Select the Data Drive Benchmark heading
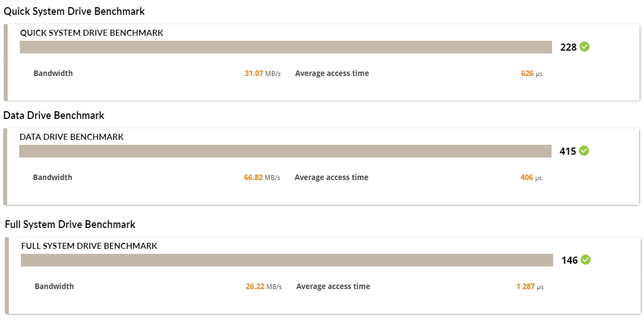This screenshot has width=644, height=321. coord(54,116)
